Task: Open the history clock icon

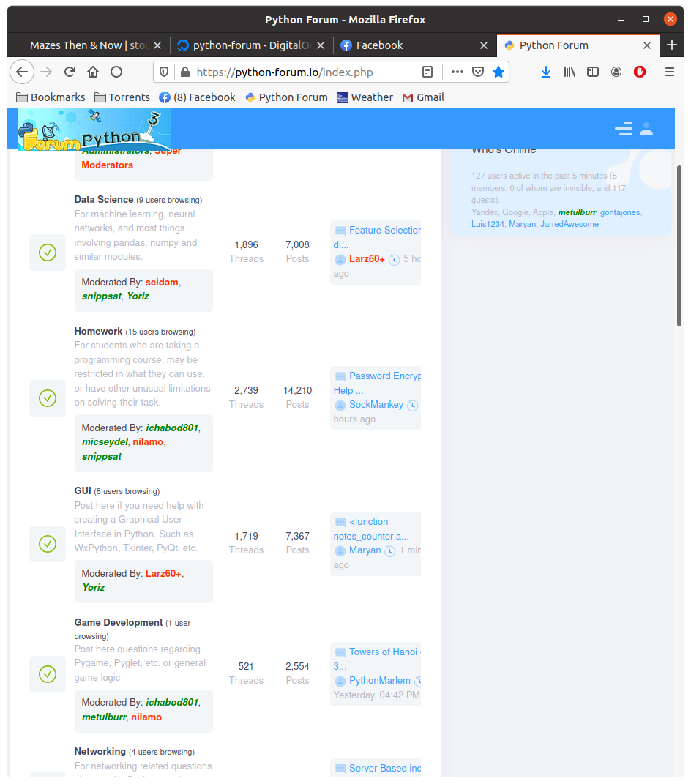Action: pos(116,72)
